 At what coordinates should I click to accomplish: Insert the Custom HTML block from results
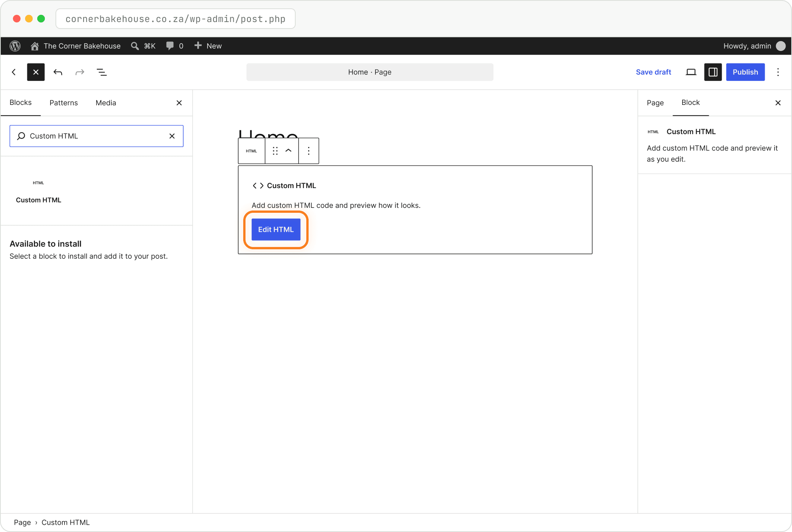point(38,191)
